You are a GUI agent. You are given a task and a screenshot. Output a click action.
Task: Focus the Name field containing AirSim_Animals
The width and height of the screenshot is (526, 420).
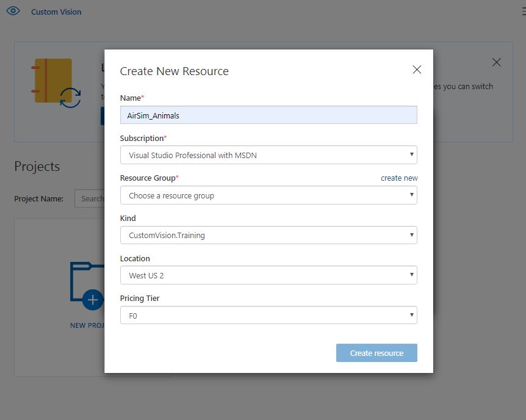[268, 115]
